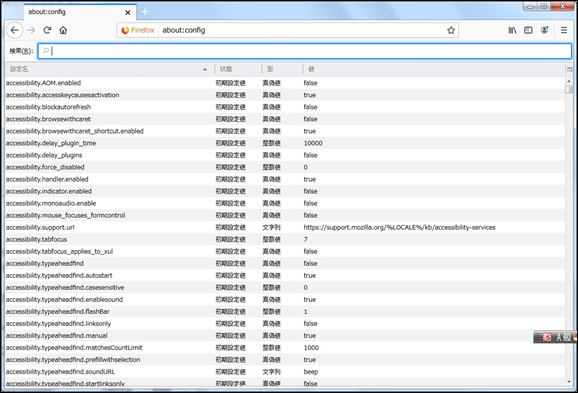
Task: Reload the about:config page
Action: 47,30
